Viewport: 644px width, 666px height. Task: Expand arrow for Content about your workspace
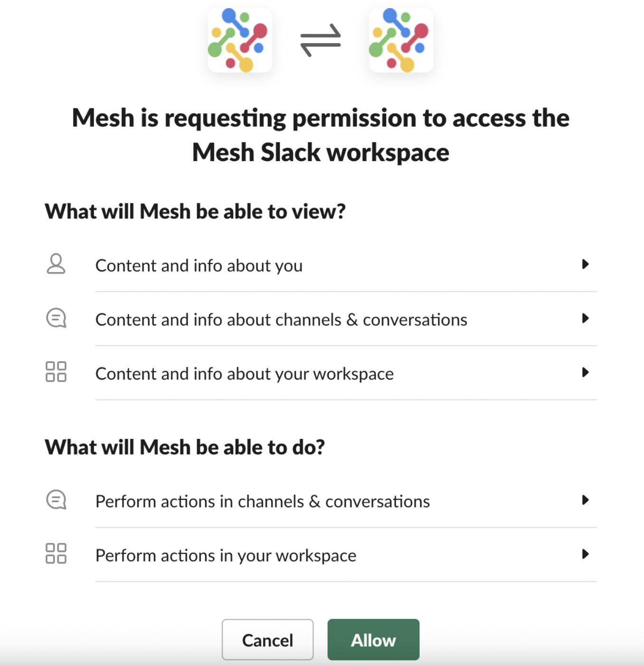[585, 372]
